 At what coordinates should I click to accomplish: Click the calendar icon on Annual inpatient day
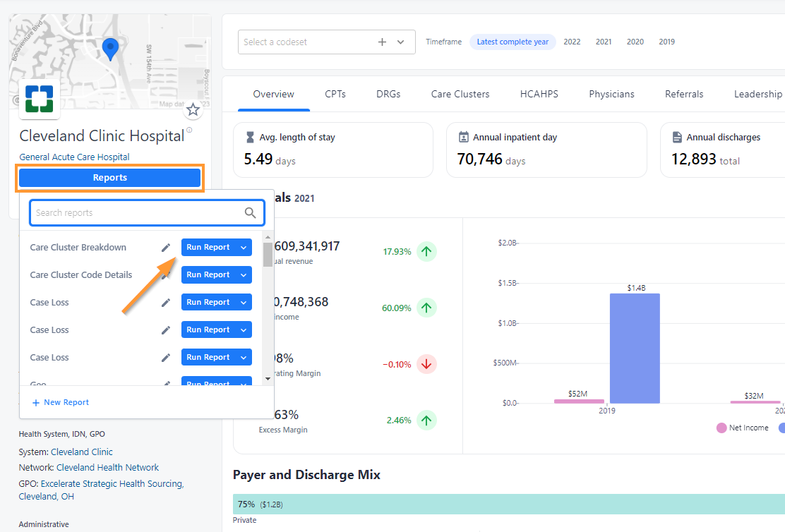[x=464, y=137]
